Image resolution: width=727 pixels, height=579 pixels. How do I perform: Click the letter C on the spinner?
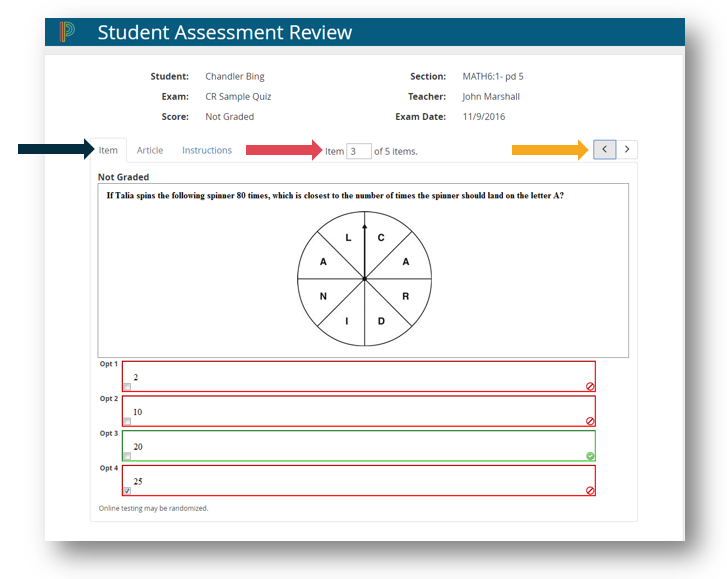[381, 237]
